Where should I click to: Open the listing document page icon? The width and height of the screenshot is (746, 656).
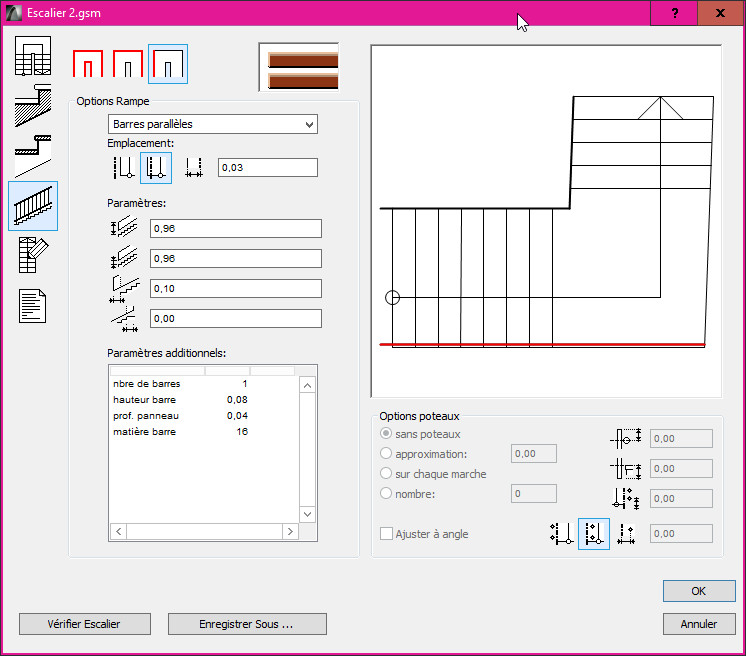33,306
